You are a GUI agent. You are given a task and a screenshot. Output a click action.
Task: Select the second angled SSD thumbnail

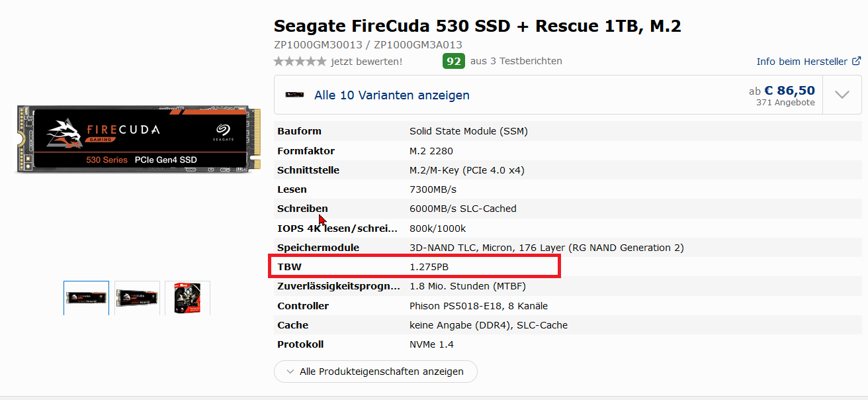[x=137, y=298]
